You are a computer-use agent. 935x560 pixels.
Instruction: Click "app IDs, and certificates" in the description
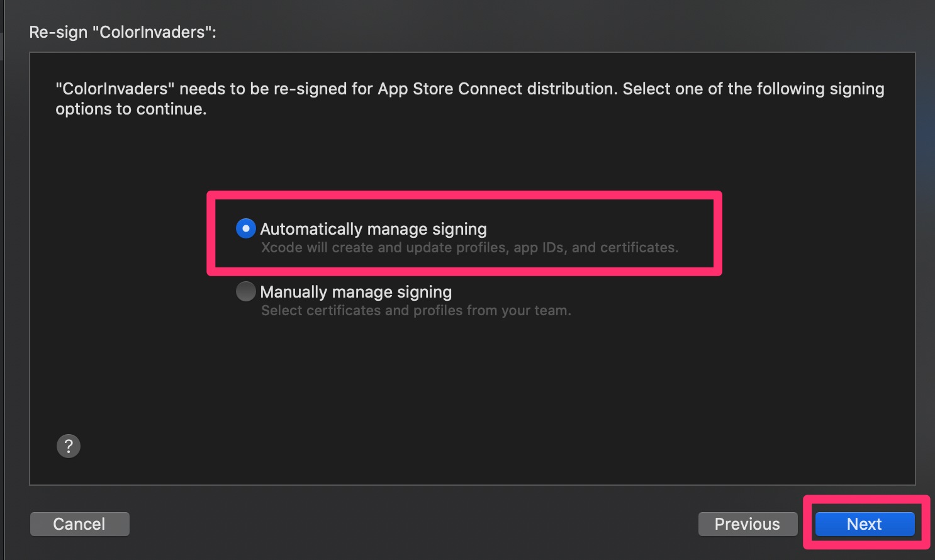(x=595, y=248)
